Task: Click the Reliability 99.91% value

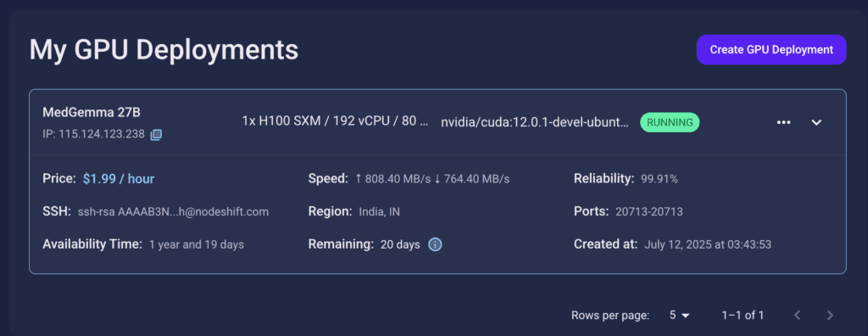Action: coord(659,179)
